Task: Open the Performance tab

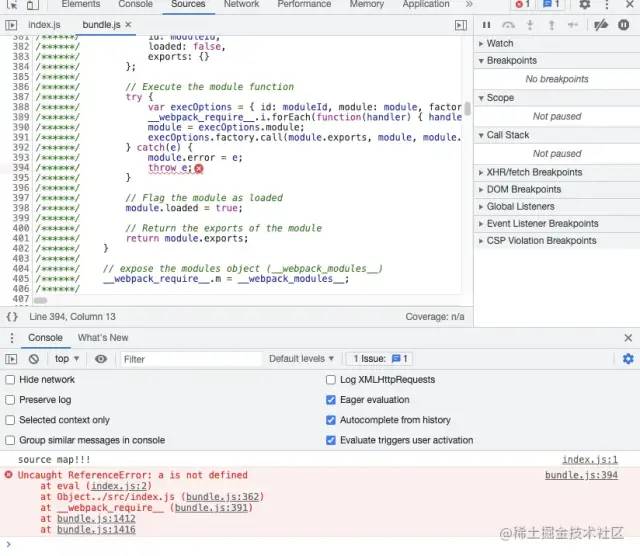Action: pyautogui.click(x=304, y=4)
